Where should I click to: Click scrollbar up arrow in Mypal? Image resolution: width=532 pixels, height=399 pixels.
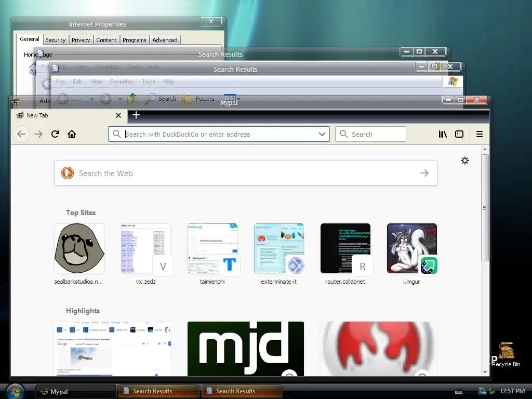tap(485, 149)
